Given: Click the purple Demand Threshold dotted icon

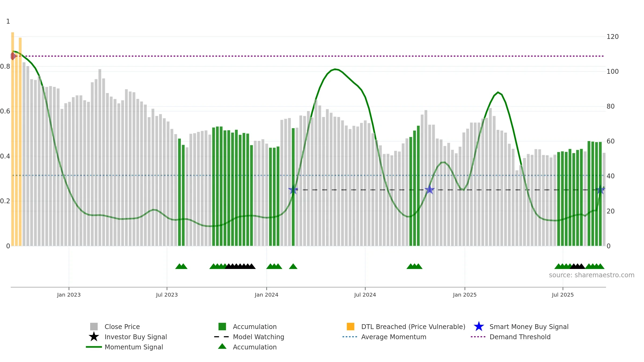Looking at the screenshot, I should click(x=478, y=337).
